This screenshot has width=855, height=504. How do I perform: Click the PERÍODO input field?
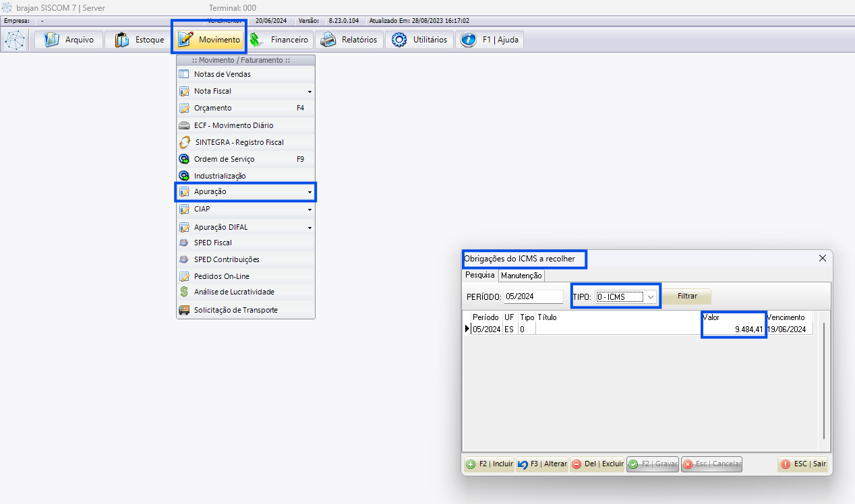click(x=533, y=296)
